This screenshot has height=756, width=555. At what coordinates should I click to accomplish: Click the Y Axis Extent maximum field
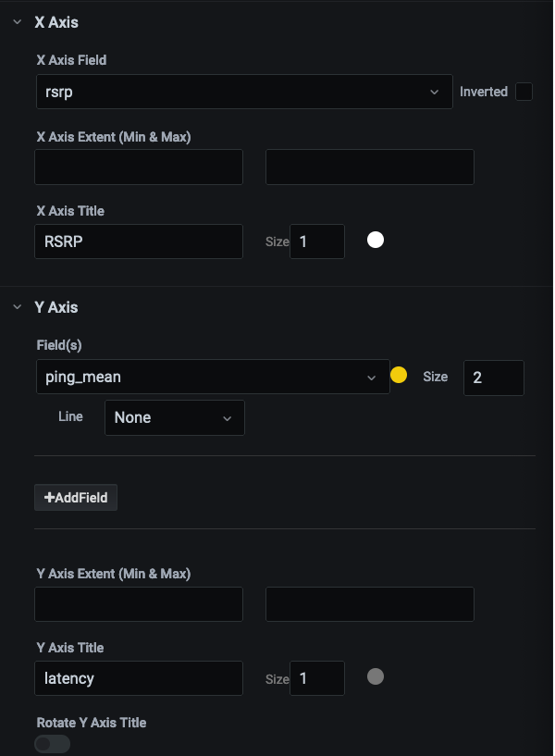(x=369, y=603)
